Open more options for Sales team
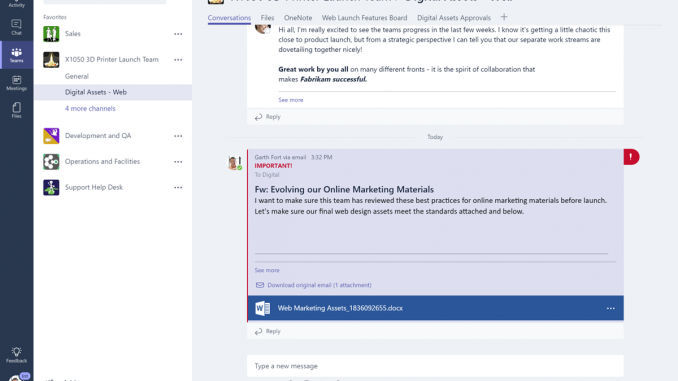 (x=178, y=34)
